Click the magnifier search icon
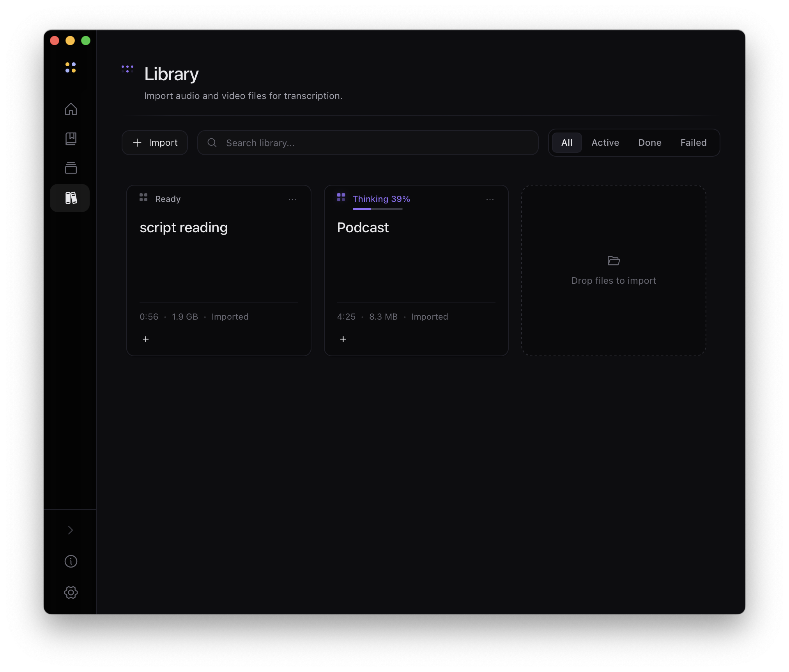Screen dimensions: 789x672 pyautogui.click(x=212, y=143)
